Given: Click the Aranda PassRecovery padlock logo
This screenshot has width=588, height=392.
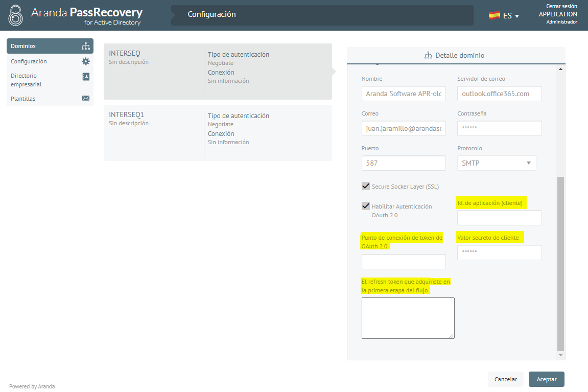Looking at the screenshot, I should (x=16, y=15).
